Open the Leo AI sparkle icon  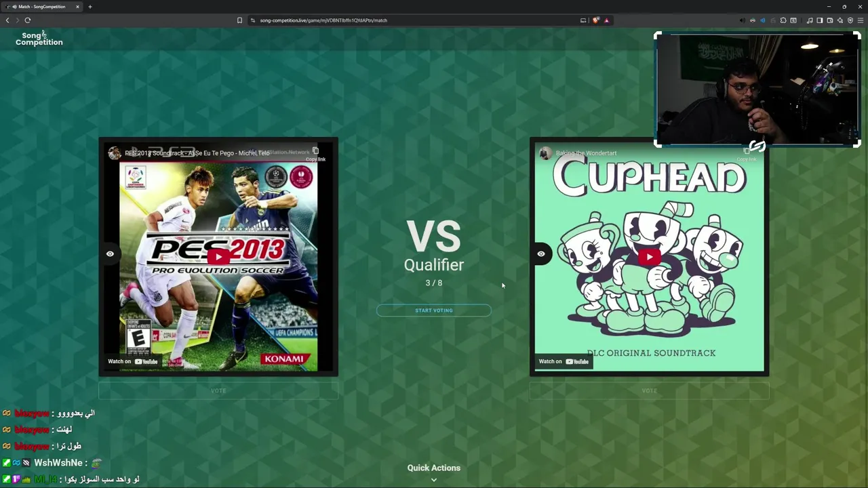point(840,20)
